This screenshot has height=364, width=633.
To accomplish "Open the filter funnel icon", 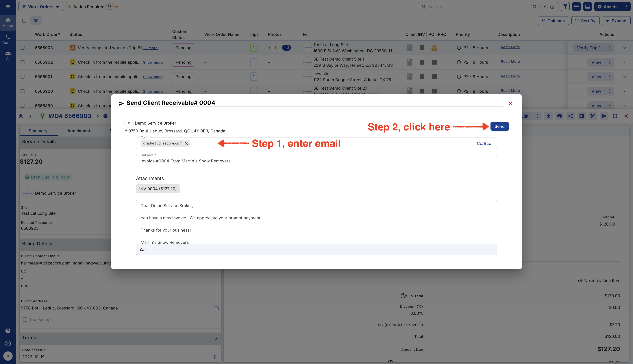I will (565, 7).
